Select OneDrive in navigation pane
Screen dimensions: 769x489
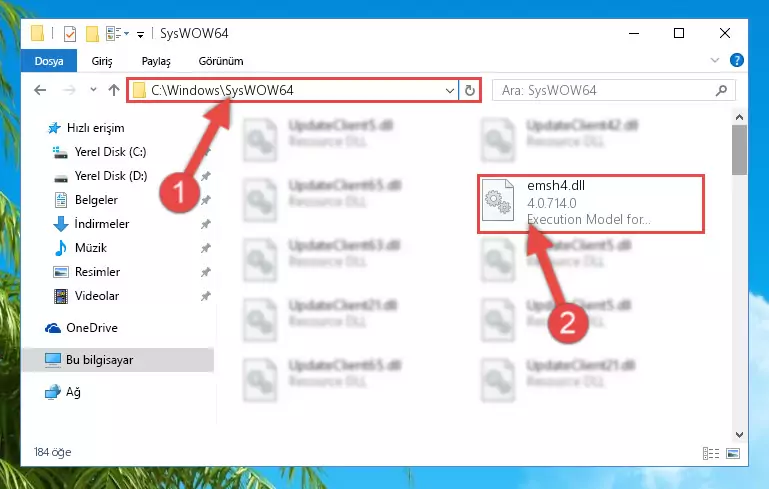[x=92, y=328]
